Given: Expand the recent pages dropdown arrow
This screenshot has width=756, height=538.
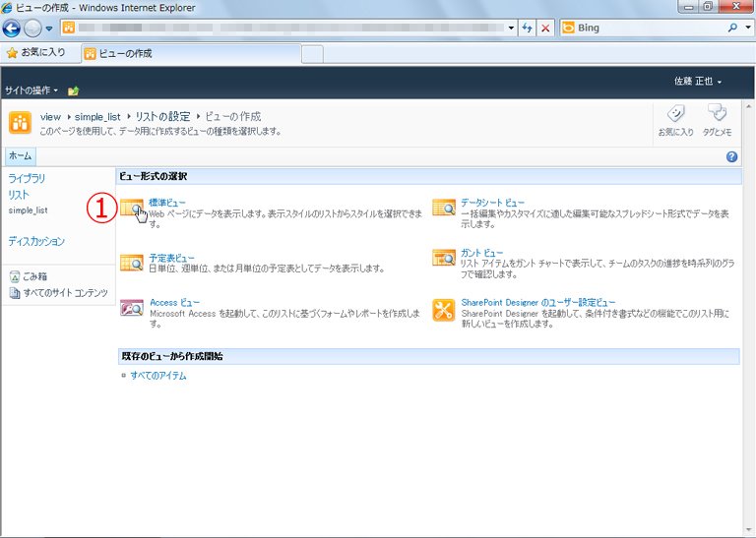Looking at the screenshot, I should tap(48, 29).
